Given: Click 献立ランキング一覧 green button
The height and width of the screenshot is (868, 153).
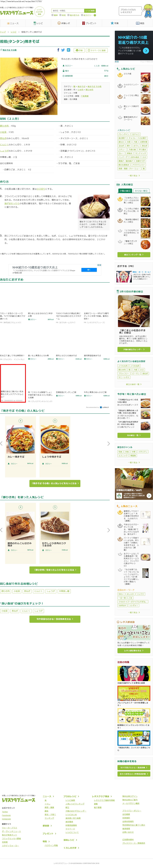Looking at the screenshot, I should click(x=134, y=254).
